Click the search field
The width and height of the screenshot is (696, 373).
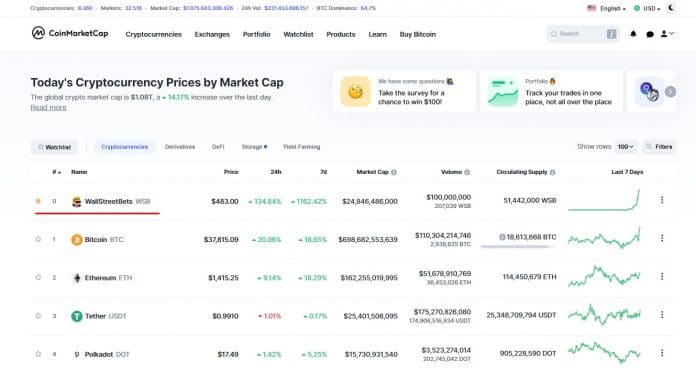coord(583,34)
